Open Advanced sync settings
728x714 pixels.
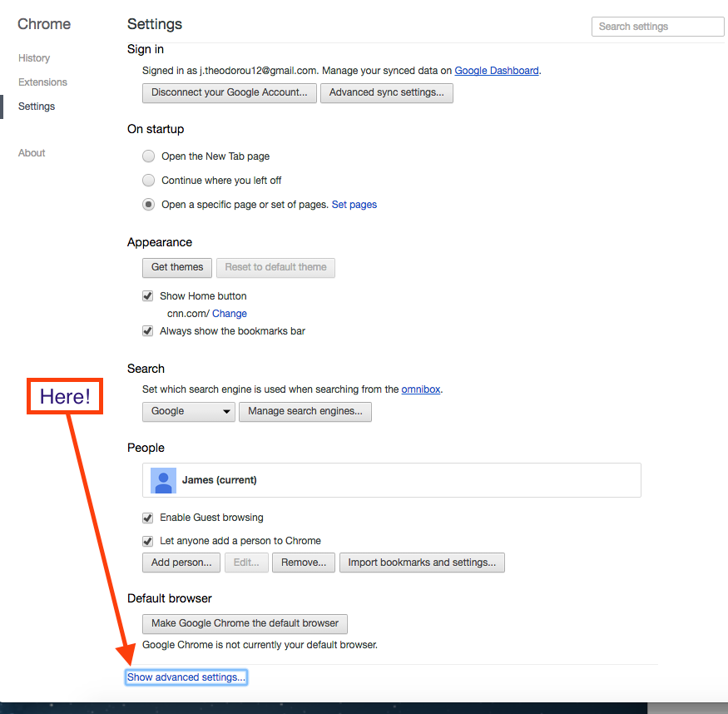386,93
